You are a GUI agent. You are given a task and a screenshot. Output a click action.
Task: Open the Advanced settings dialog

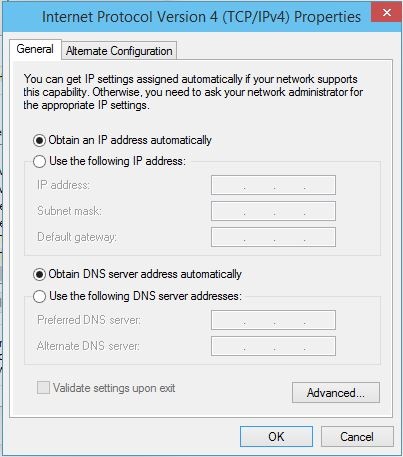(336, 393)
